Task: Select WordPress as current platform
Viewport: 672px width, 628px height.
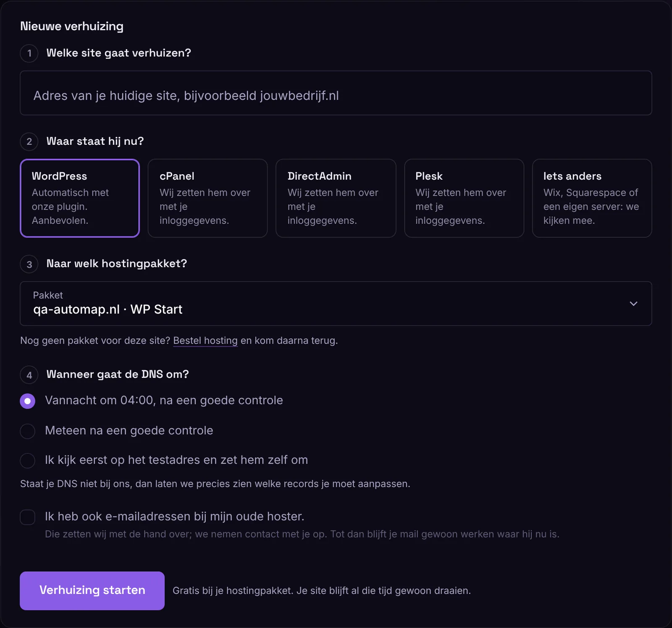Action: click(x=80, y=198)
